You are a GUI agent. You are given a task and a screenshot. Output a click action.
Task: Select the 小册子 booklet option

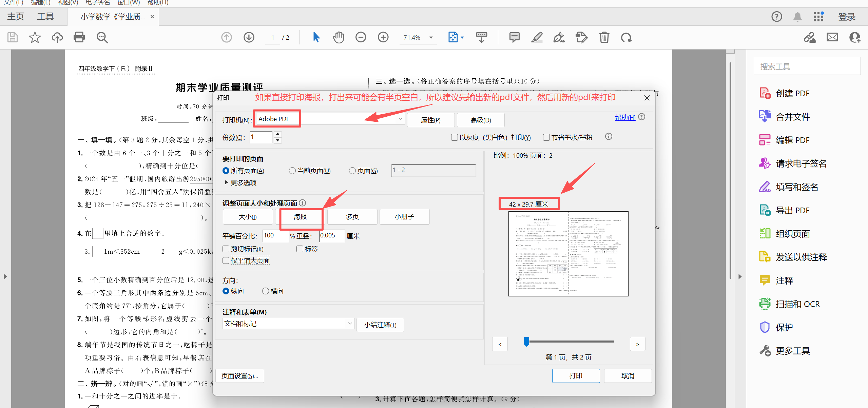click(x=404, y=217)
